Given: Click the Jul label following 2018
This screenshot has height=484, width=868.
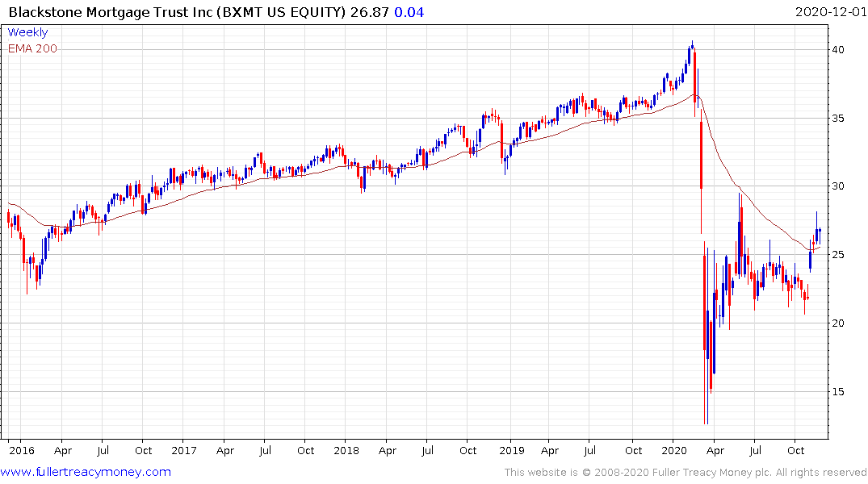Looking at the screenshot, I should coord(427,451).
